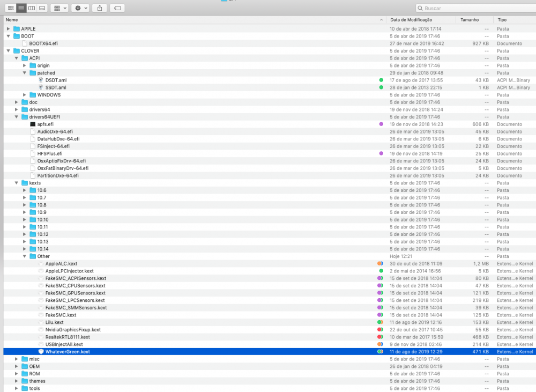Click the Share toolbar button

click(100, 8)
